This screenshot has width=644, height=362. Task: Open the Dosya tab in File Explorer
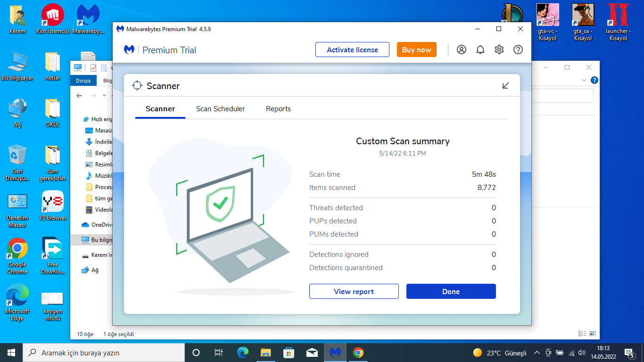83,81
